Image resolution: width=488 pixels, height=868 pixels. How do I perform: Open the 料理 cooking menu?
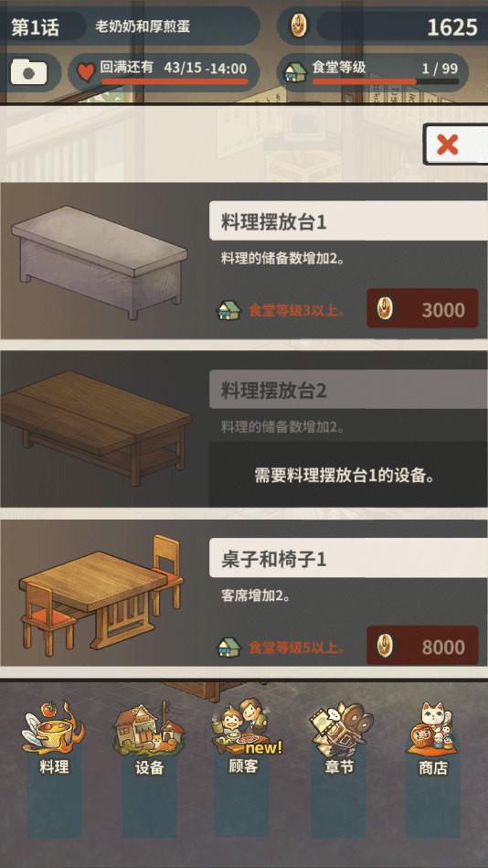pyautogui.click(x=54, y=738)
